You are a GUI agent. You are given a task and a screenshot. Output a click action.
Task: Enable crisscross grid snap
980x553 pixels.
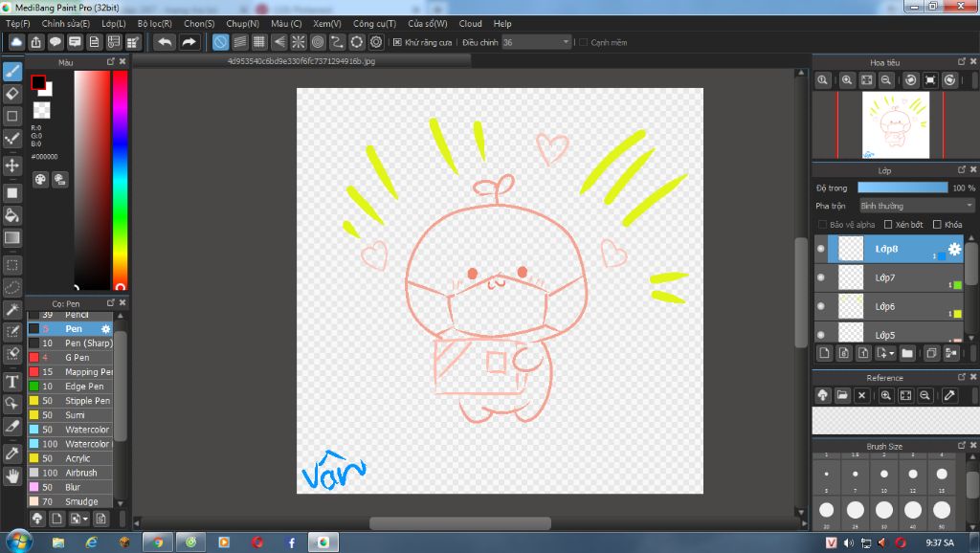(x=259, y=42)
